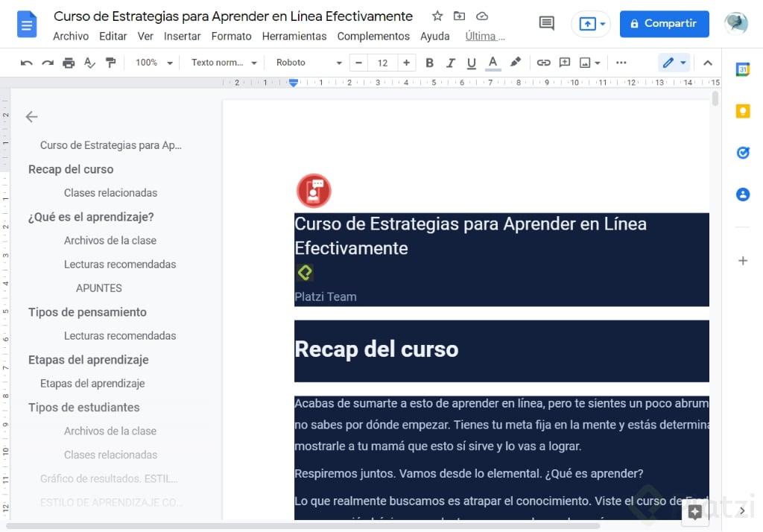Click the Última edit history link
The image size is (763, 532).
[x=484, y=37]
